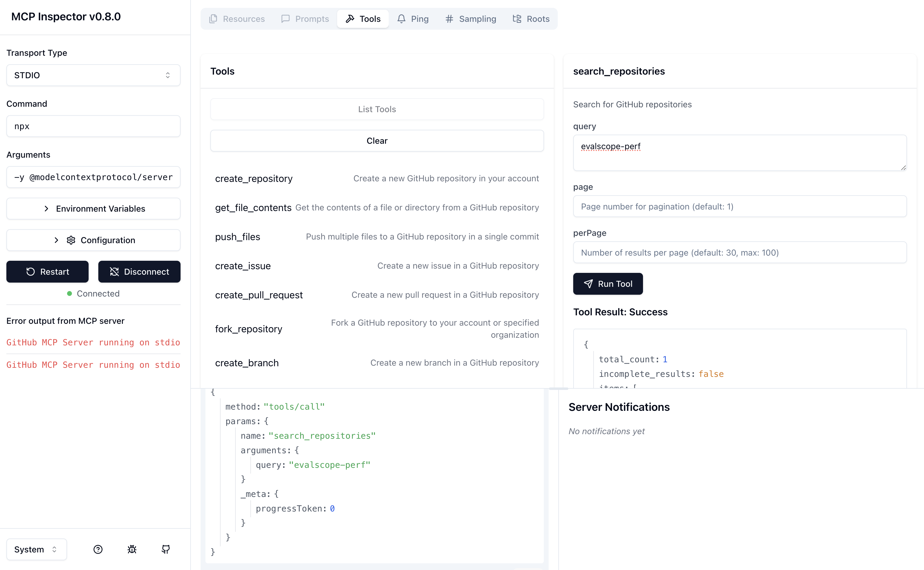Select the create_issue tool
The width and height of the screenshot is (924, 570).
click(x=243, y=266)
